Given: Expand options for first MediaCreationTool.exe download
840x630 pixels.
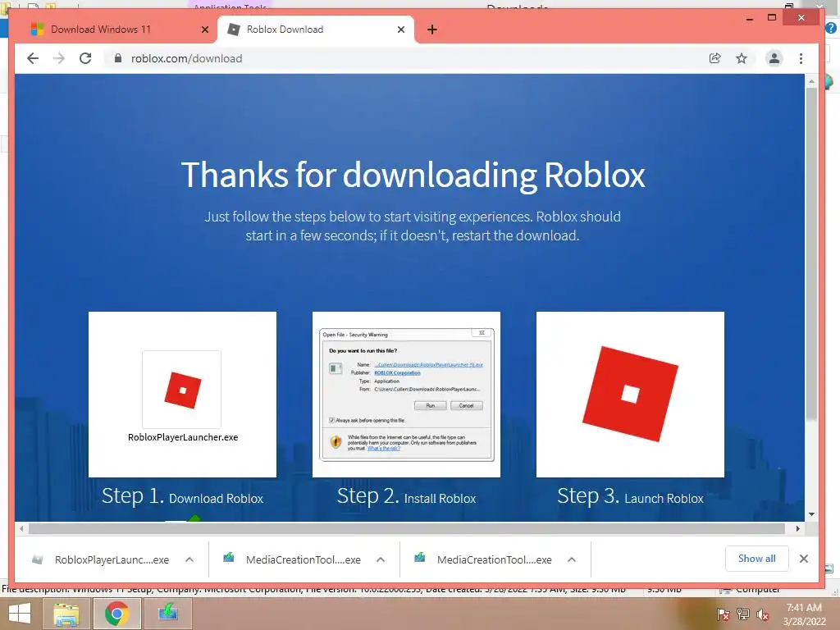Looking at the screenshot, I should coord(381,559).
